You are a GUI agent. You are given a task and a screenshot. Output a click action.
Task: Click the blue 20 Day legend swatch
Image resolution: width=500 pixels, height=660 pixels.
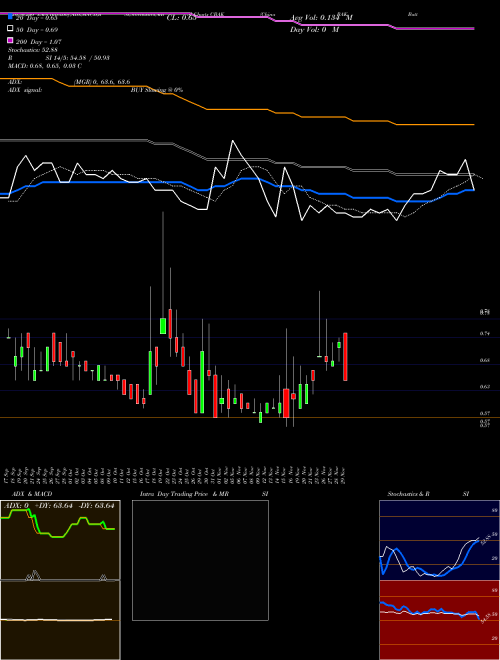10,17
